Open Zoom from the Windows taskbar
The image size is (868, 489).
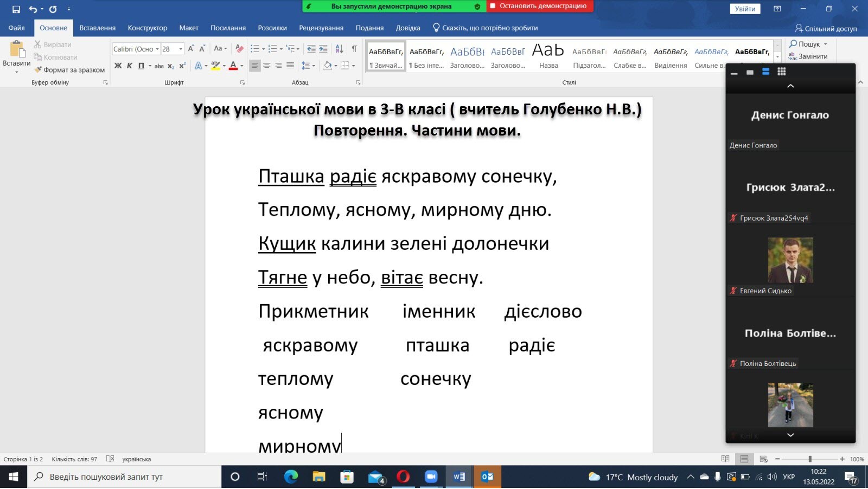click(x=431, y=477)
